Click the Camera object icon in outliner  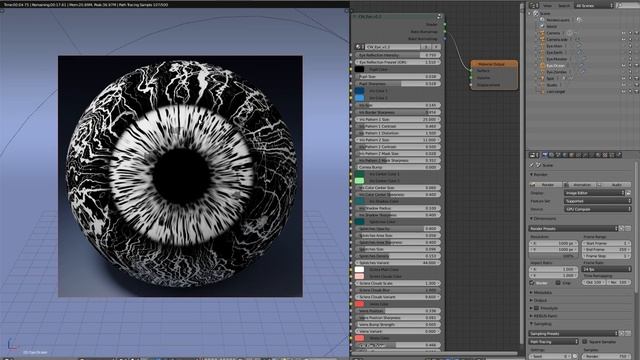[542, 33]
